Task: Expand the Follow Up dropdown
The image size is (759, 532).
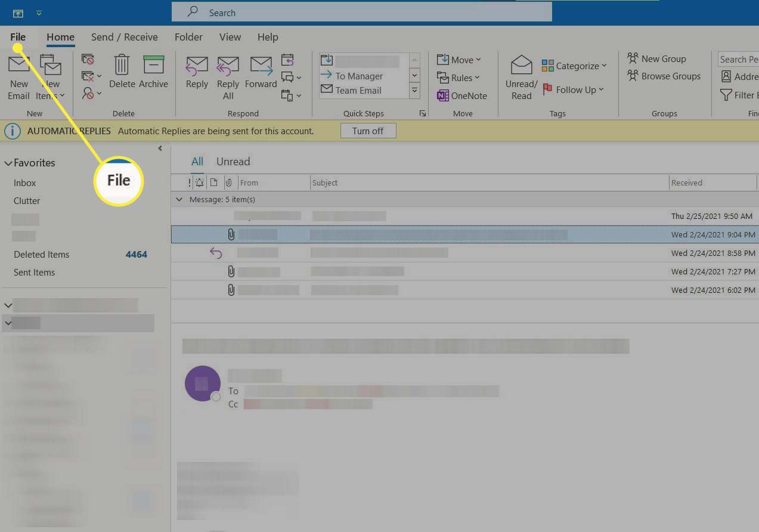Action: pos(573,89)
